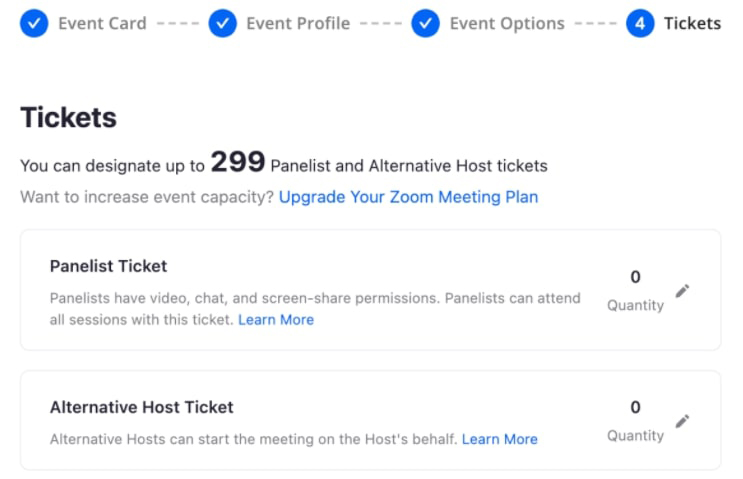743x479 pixels.
Task: Open Upgrade Your Zoom Meeting Plan link
Action: click(x=408, y=197)
